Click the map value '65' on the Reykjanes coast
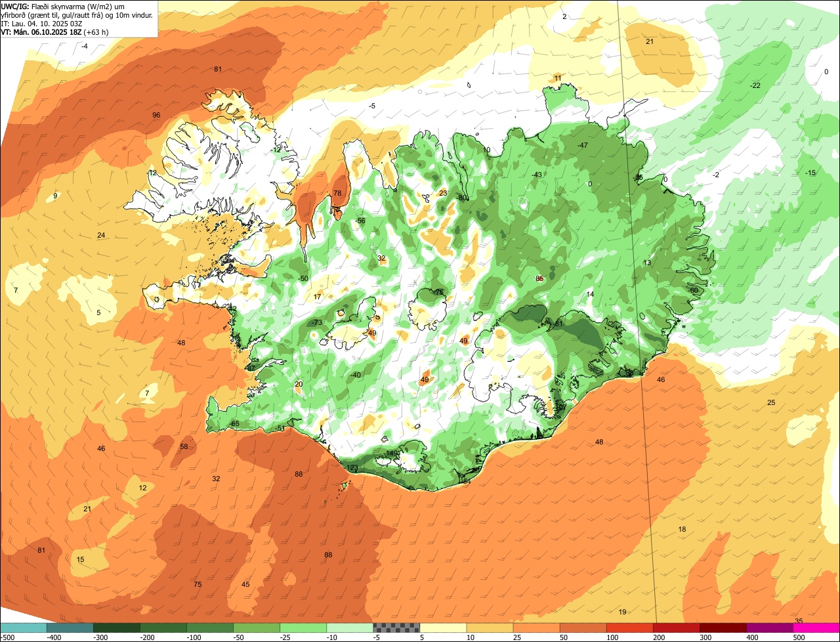Viewport: 840px width, 642px height. pyautogui.click(x=235, y=423)
